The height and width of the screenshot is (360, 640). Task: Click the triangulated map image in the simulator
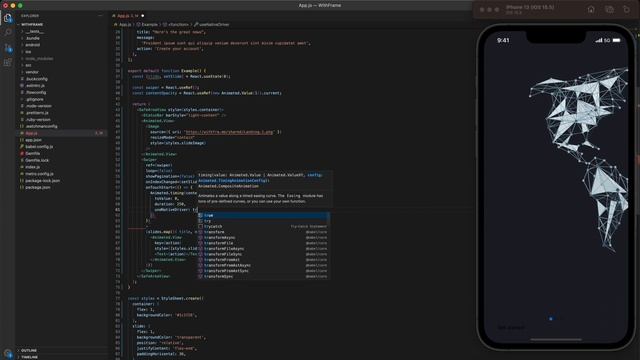click(579, 159)
